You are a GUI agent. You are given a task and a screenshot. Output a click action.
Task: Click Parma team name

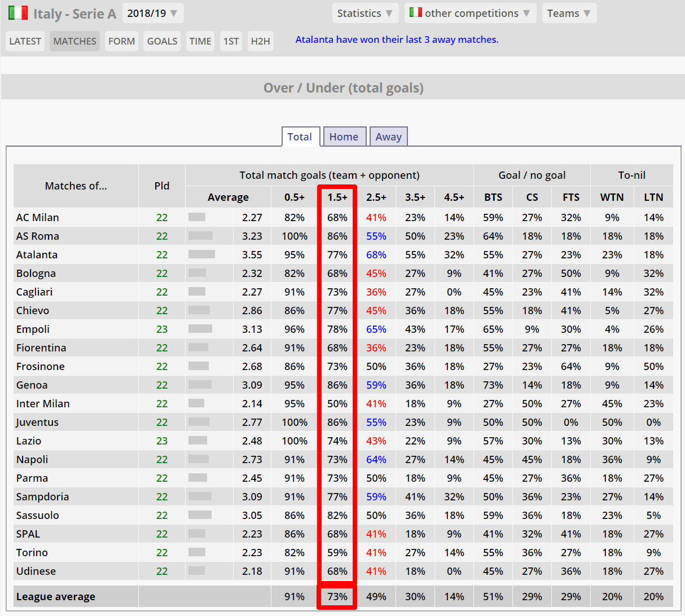(32, 478)
